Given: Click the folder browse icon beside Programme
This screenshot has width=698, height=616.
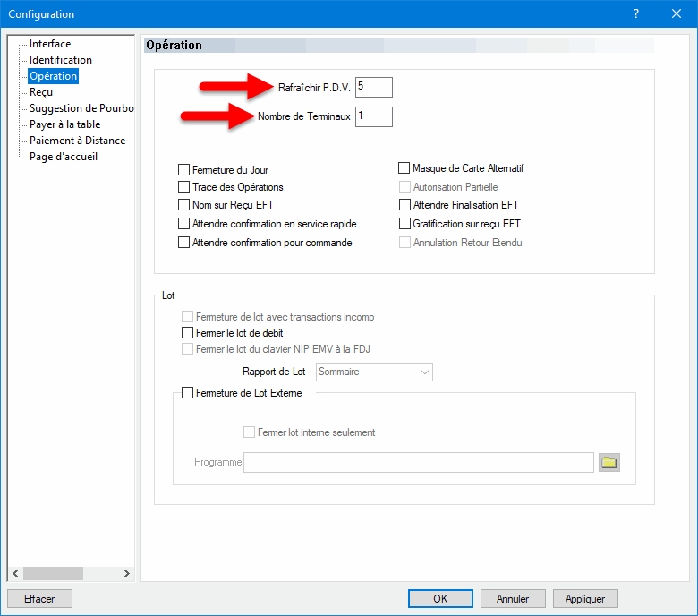Looking at the screenshot, I should coord(609,462).
